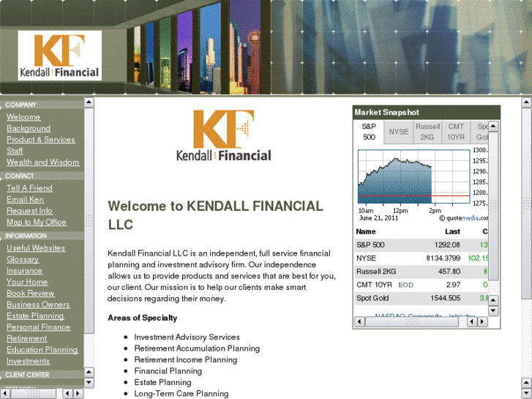Open the Insurance link
The image size is (532, 399).
click(24, 271)
